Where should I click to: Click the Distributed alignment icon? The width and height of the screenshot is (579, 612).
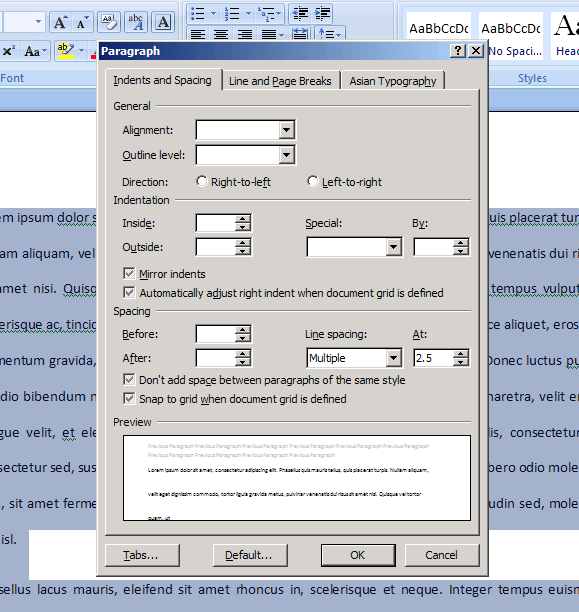300,34
